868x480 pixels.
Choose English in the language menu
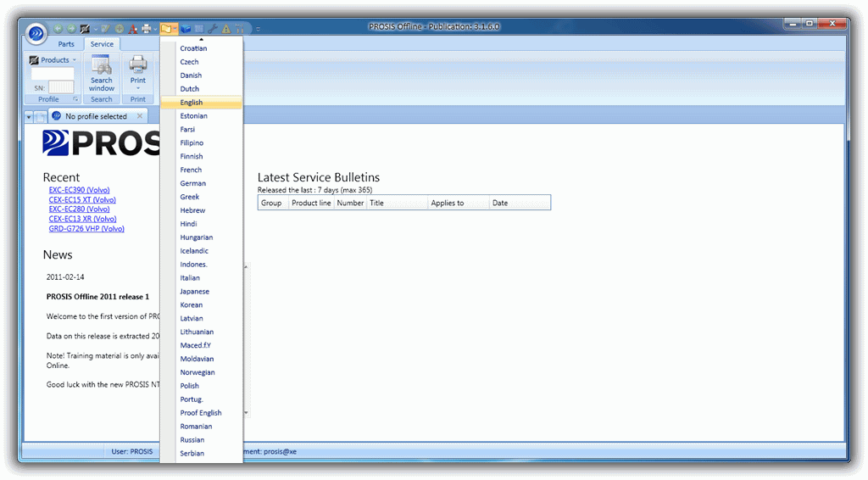coord(202,103)
